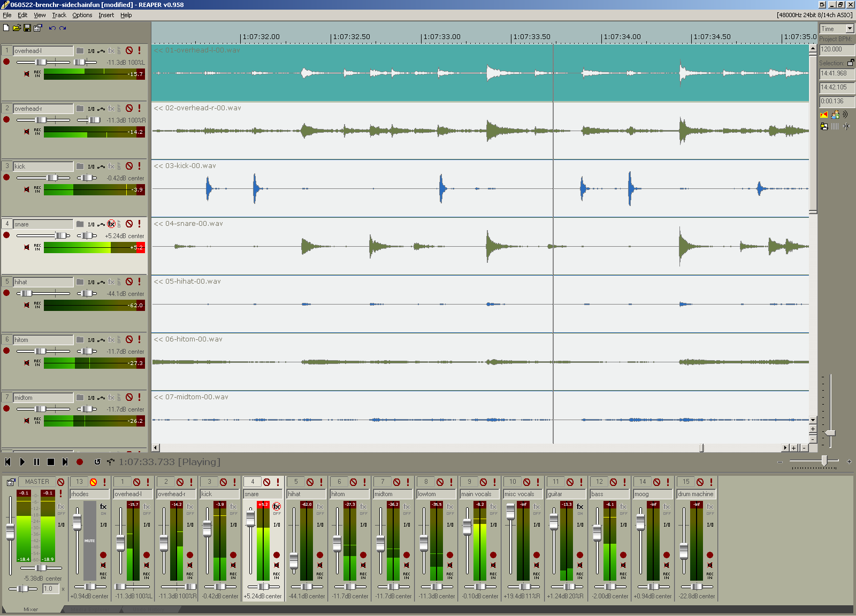856x616 pixels.
Task: Open I/O for hitom track
Action: coord(91,340)
